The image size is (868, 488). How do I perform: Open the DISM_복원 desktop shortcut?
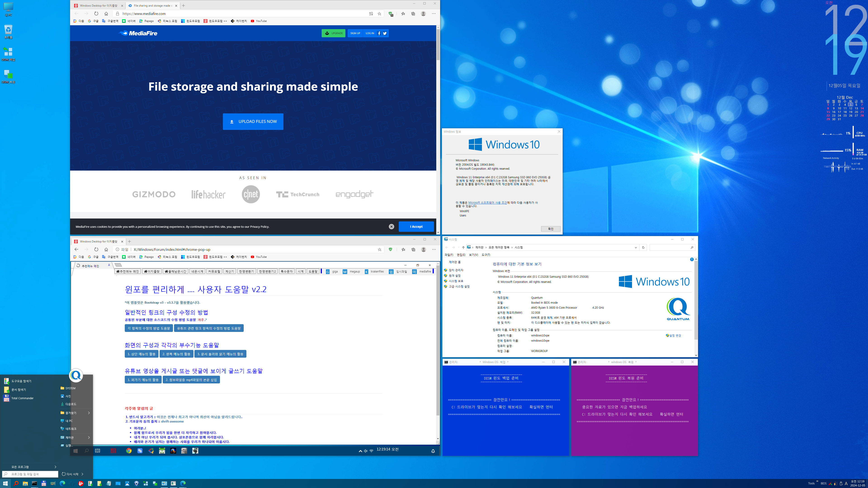[8, 76]
